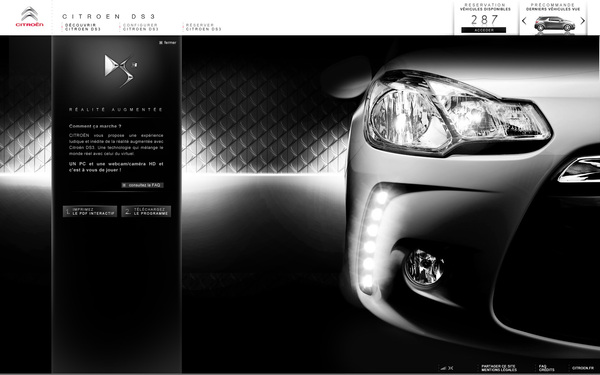Open Mentions légales link
Viewport: 600px width, 375px height.
coord(499,370)
